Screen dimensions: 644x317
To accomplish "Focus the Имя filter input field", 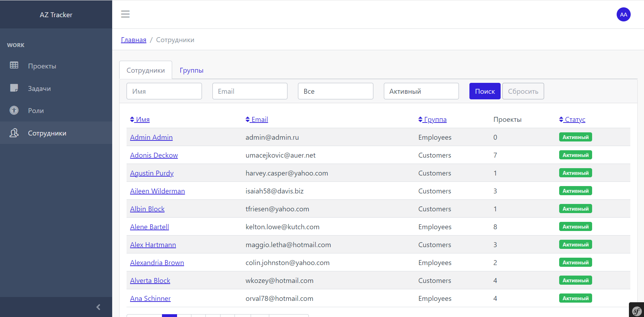I will tap(164, 91).
